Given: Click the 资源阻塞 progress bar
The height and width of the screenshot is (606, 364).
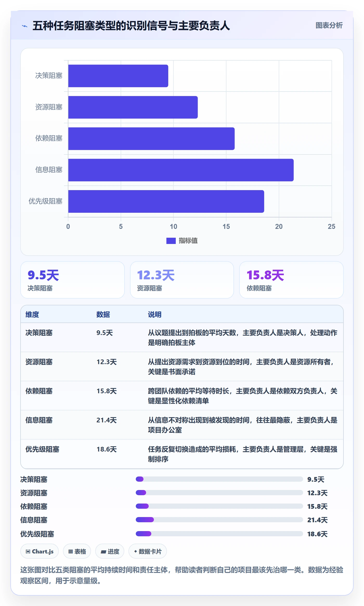Looking at the screenshot, I should point(219,493).
